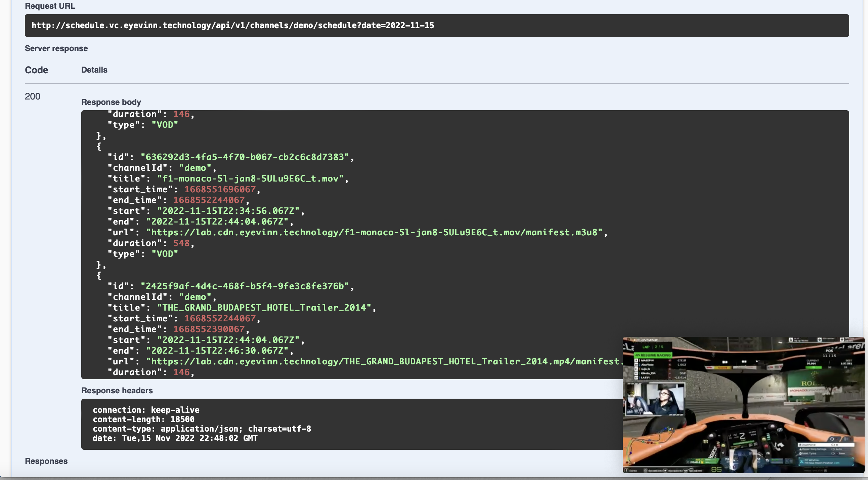868x480 pixels.
Task: Click the THE_GRAND_BUDAPEST_HOTEL manifest url string
Action: click(x=385, y=361)
